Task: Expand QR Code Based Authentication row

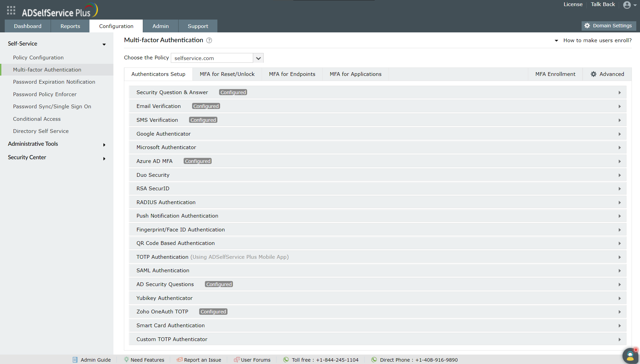Action: (378, 243)
